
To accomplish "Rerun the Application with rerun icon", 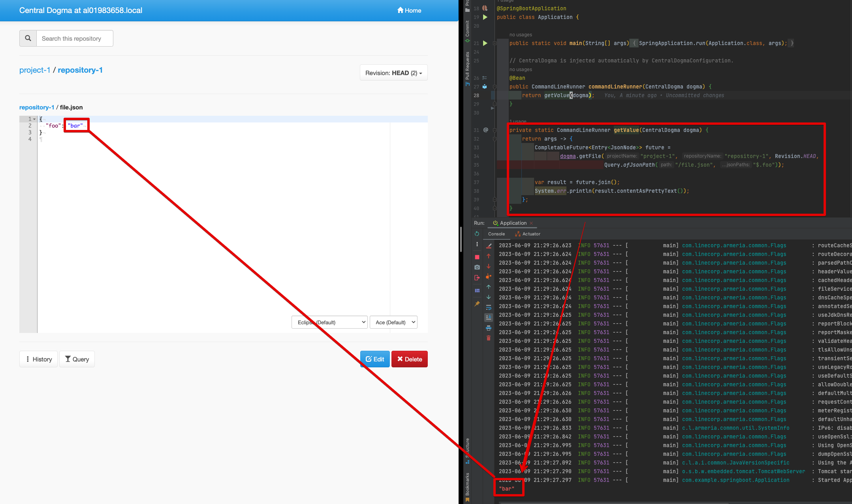I will (477, 234).
